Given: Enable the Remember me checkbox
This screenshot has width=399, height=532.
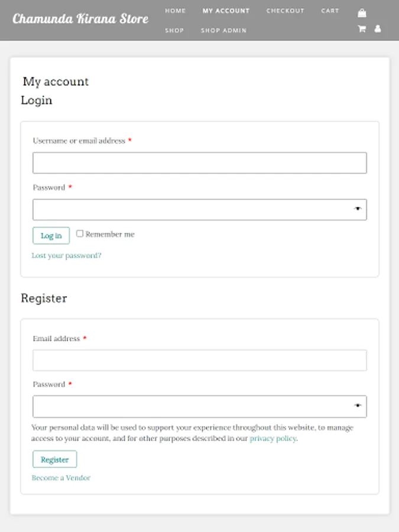Looking at the screenshot, I should click(x=80, y=233).
